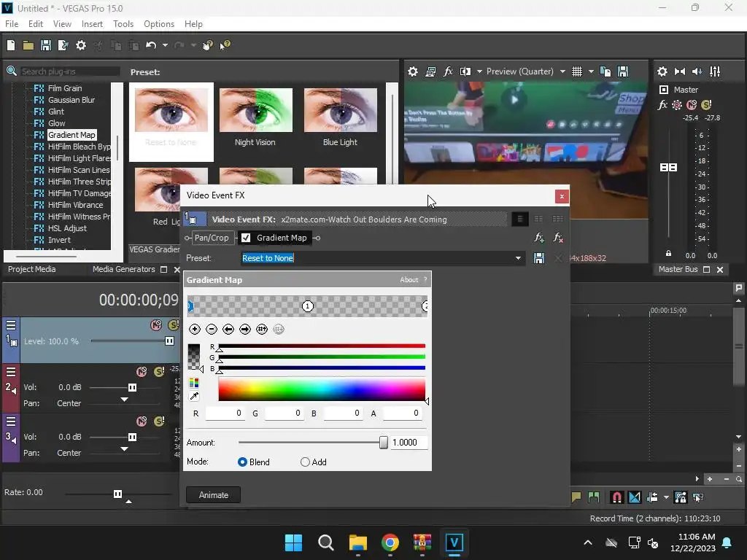Click the Amount slider handle
This screenshot has width=747, height=560.
point(383,443)
